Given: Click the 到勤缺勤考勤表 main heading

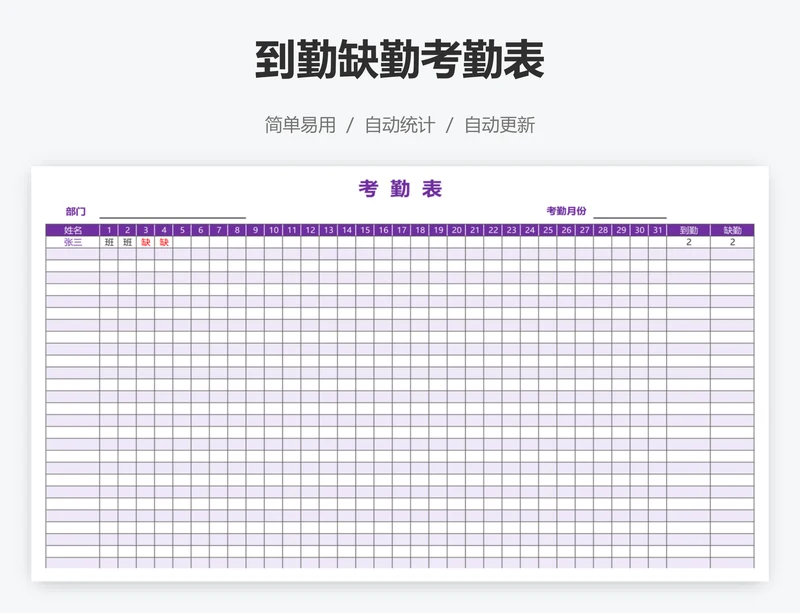Looking at the screenshot, I should coord(400,61).
